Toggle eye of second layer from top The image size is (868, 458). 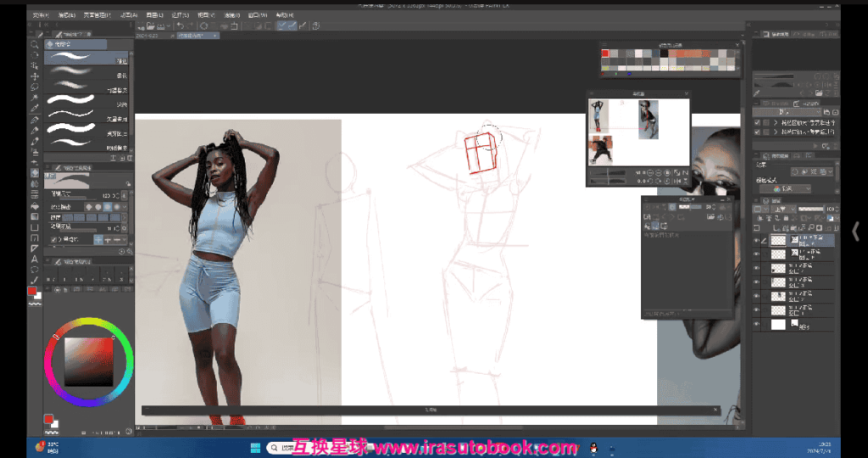(756, 254)
